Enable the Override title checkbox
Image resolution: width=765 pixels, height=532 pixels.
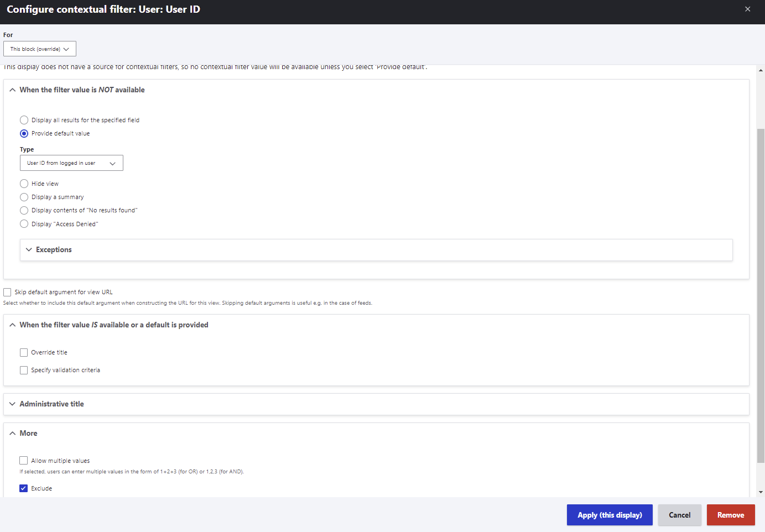[x=24, y=352]
